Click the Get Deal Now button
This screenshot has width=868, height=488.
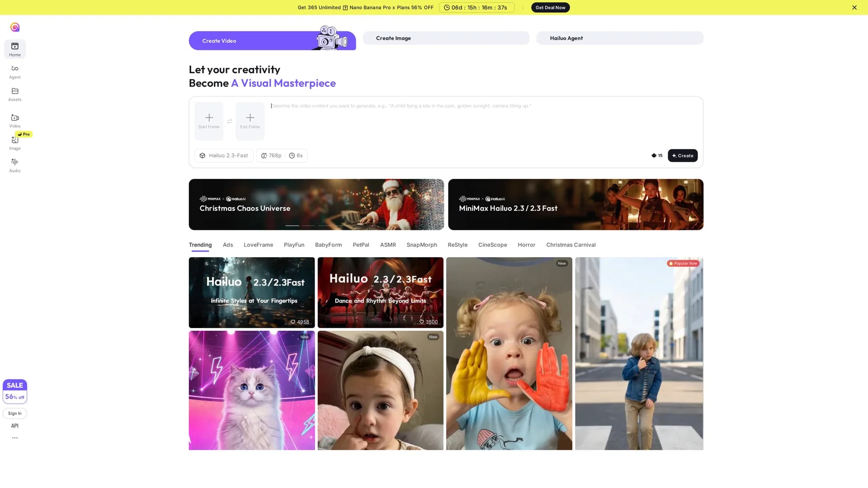click(x=550, y=8)
